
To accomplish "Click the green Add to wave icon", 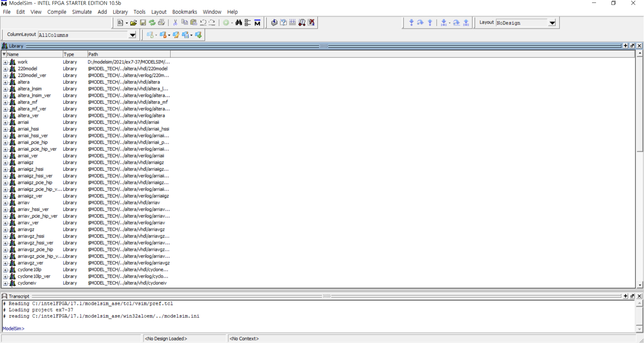I will [x=226, y=22].
